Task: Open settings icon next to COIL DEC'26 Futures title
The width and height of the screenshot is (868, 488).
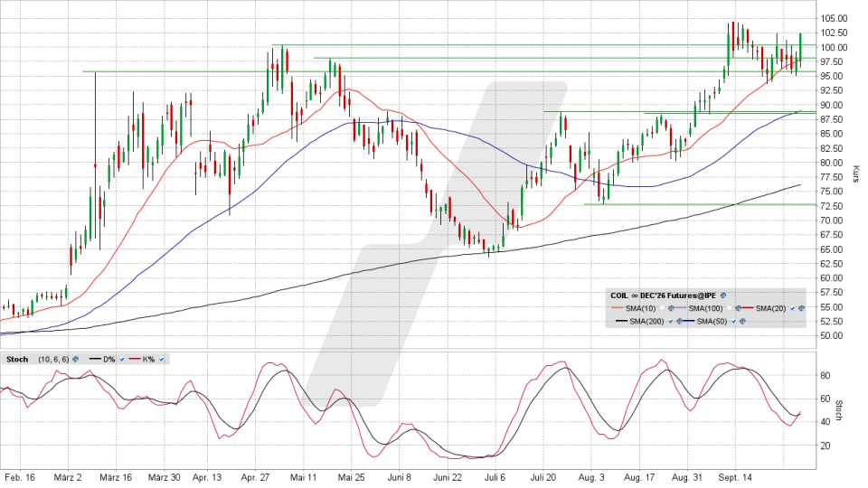Action: (723, 296)
